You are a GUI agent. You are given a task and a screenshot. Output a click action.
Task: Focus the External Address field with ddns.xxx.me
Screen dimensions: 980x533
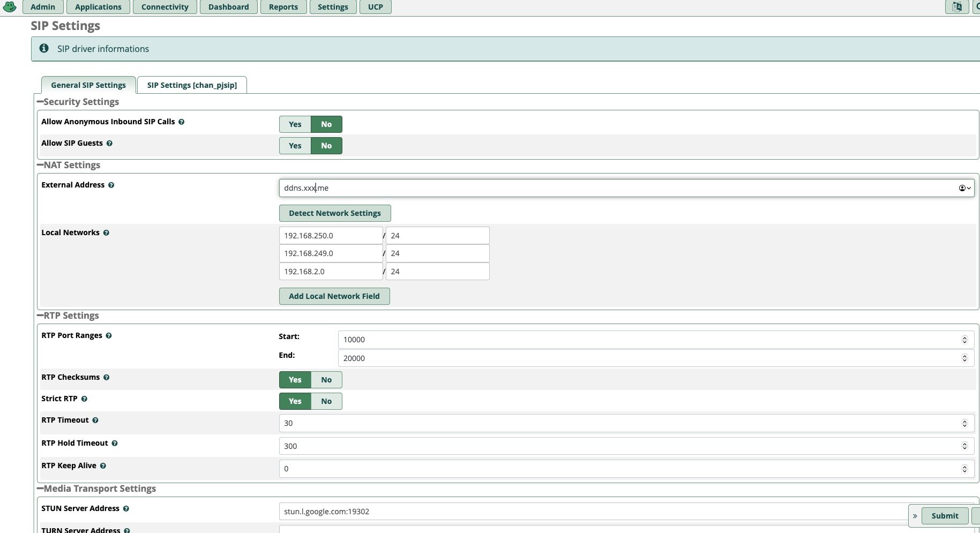(x=626, y=188)
